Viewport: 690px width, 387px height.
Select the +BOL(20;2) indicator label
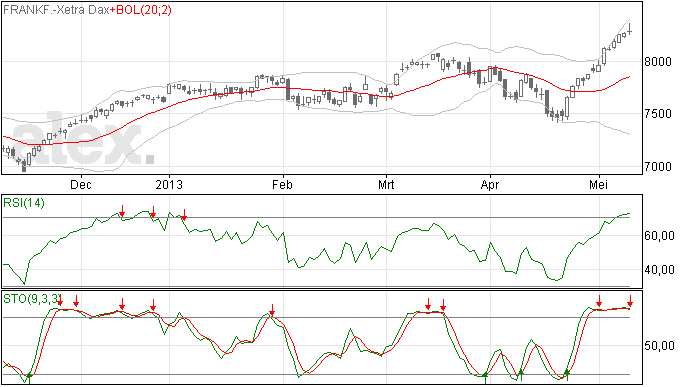click(x=140, y=10)
